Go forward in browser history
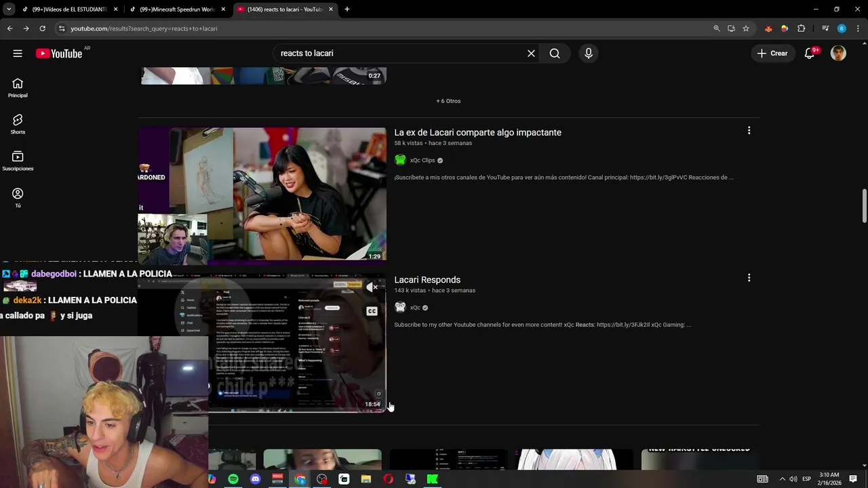The height and width of the screenshot is (488, 868). click(x=26, y=28)
